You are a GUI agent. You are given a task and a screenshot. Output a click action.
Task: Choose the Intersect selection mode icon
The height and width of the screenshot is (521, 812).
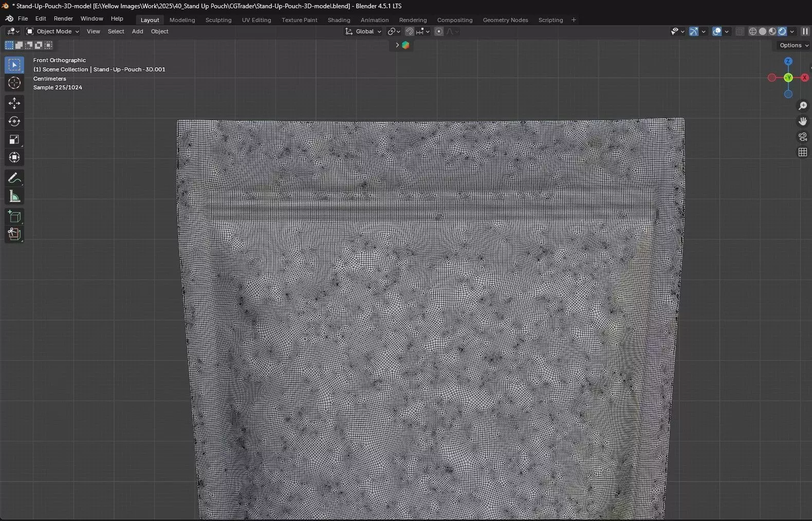48,45
